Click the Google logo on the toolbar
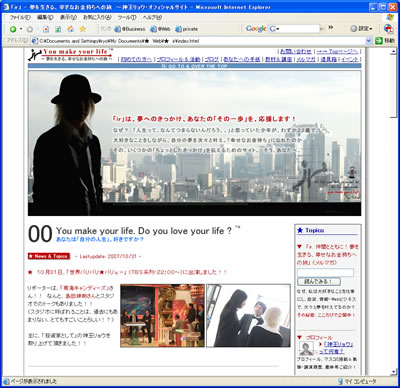Image resolution: width=400 pixels, height=388 pixels. tap(256, 29)
